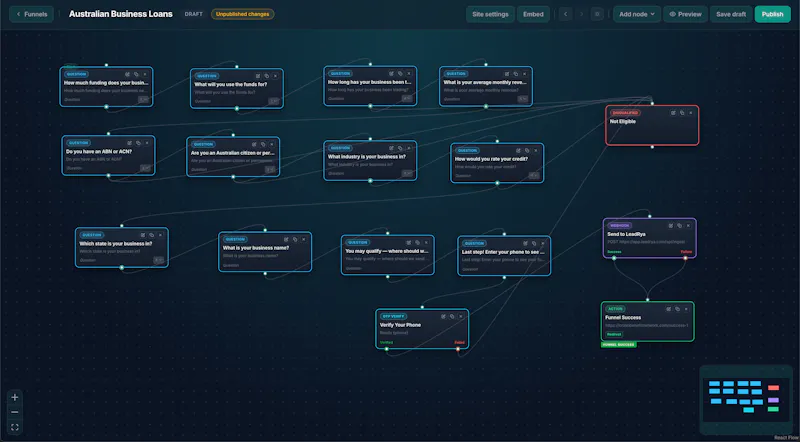Edit the 'Not Eligible' disqualified node
The image size is (800, 442).
(x=673, y=113)
